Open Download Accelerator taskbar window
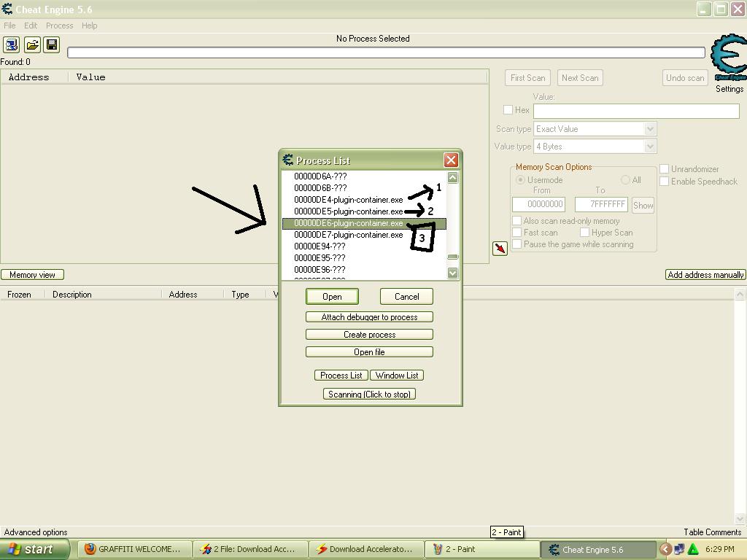The height and width of the screenshot is (560, 747). (x=365, y=549)
